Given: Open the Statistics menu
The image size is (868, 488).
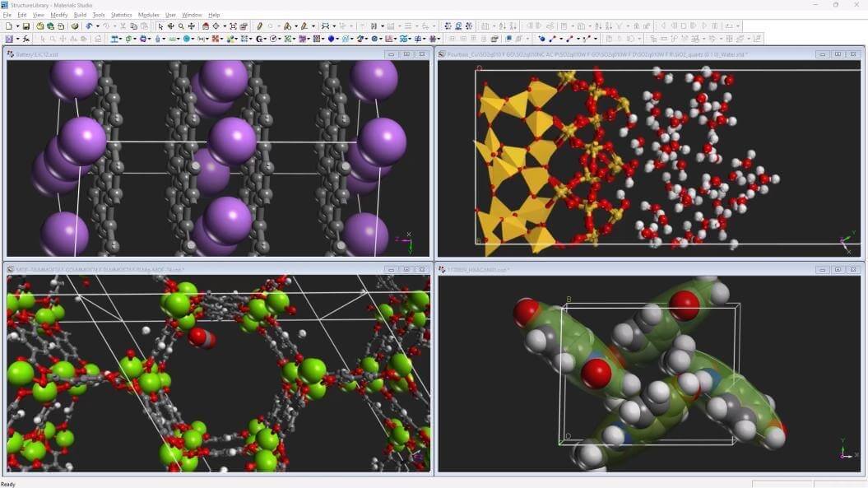Looking at the screenshot, I should pos(121,15).
